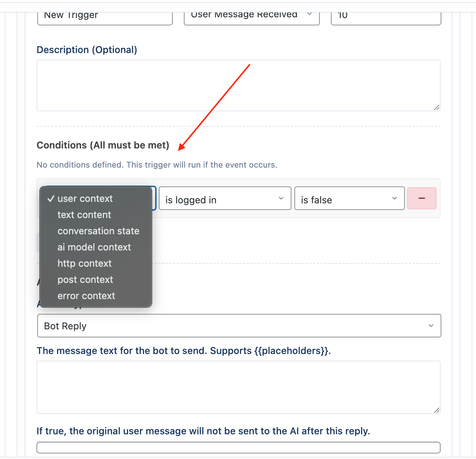Remove condition with red minus button
This screenshot has width=476, height=459.
(x=422, y=198)
